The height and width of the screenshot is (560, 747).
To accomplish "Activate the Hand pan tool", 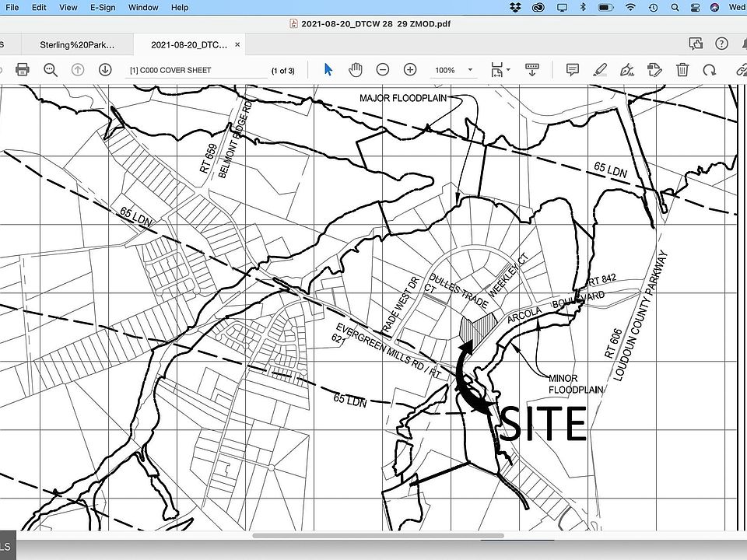I will 356,69.
